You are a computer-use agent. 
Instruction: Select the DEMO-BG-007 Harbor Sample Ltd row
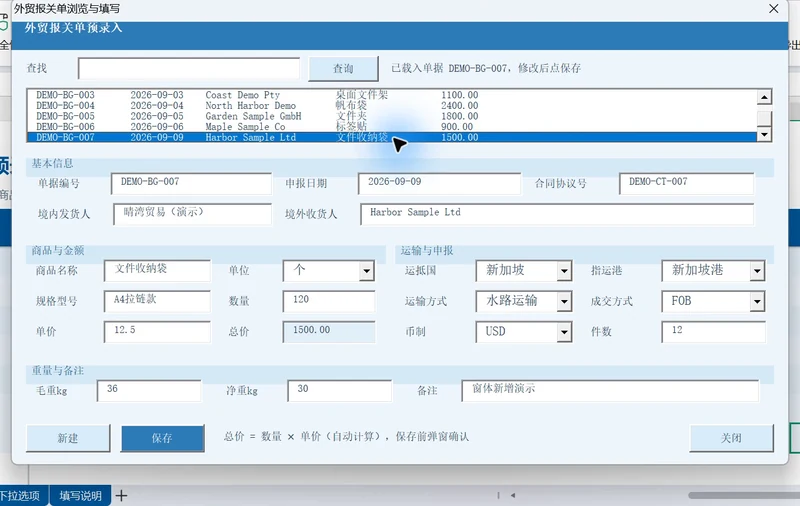(392, 137)
